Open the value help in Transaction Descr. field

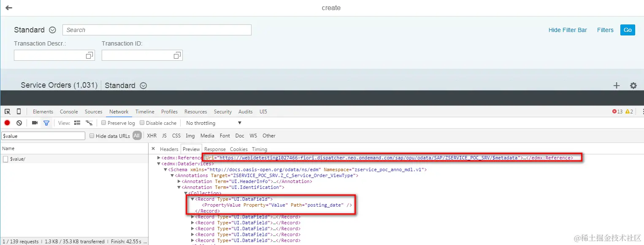[89, 56]
